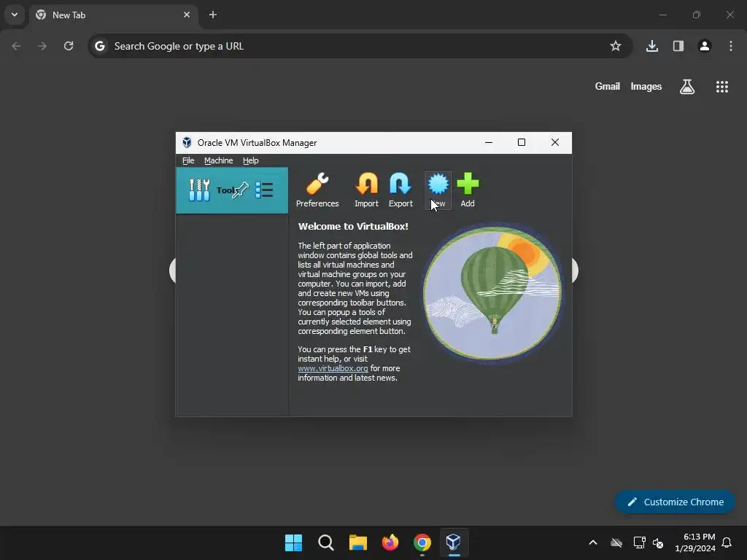Open Chrome downloads icon
The height and width of the screenshot is (560, 747).
(x=652, y=46)
